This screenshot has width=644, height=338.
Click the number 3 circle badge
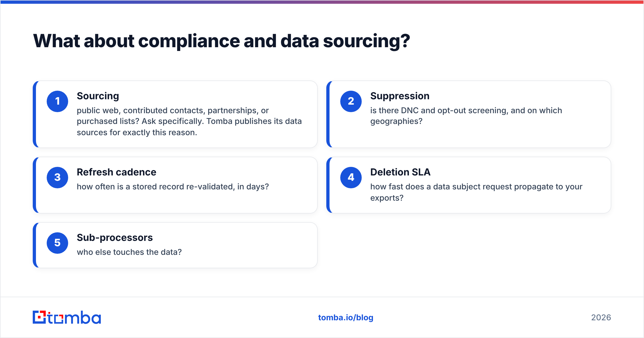click(x=57, y=178)
